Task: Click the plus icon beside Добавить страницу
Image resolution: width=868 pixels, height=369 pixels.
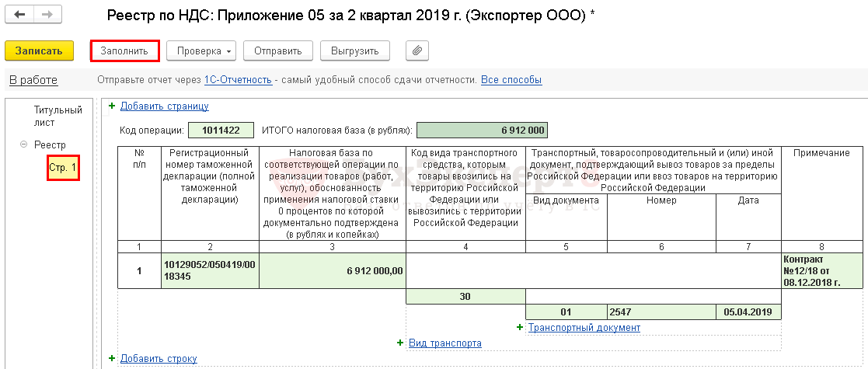Action: 112,106
